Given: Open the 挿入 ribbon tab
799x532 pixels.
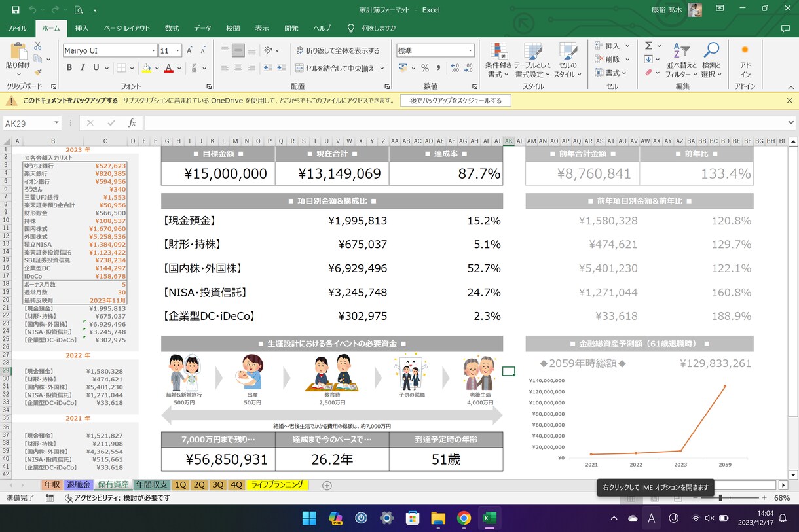Looking at the screenshot, I should [82, 28].
